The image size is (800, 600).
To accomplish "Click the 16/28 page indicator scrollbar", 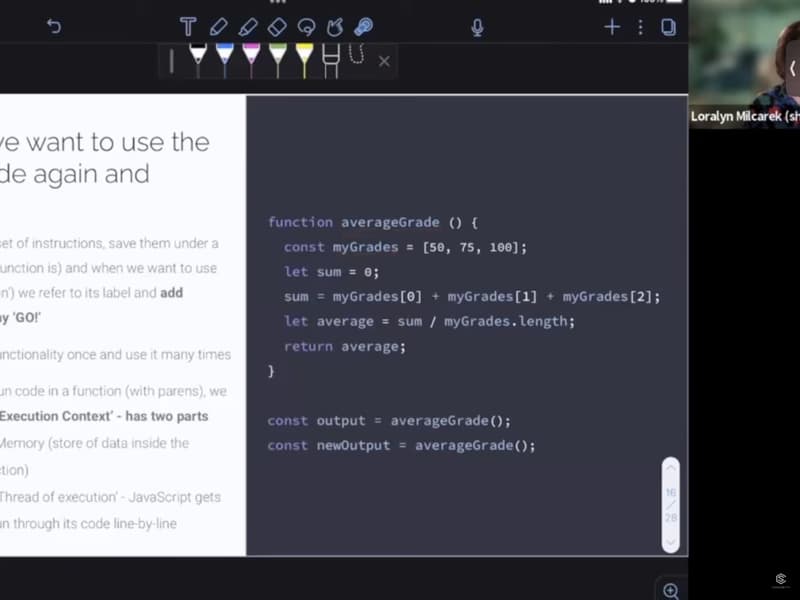I will click(670, 505).
